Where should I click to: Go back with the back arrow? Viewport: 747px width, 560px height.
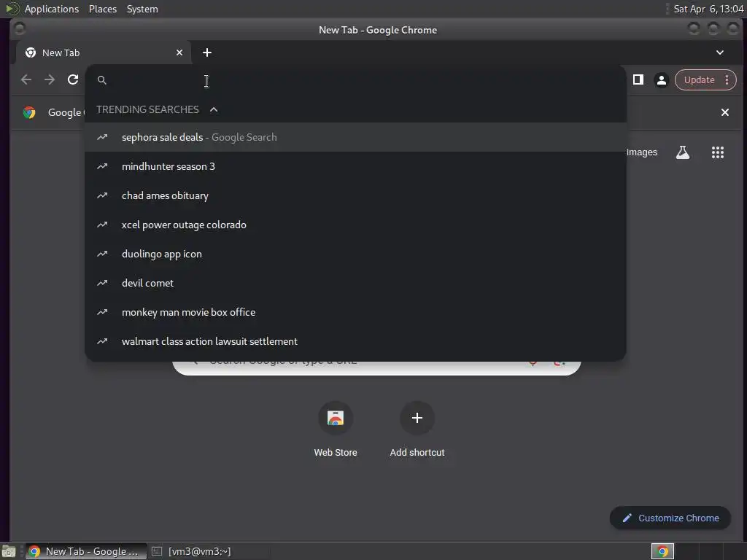[26, 79]
